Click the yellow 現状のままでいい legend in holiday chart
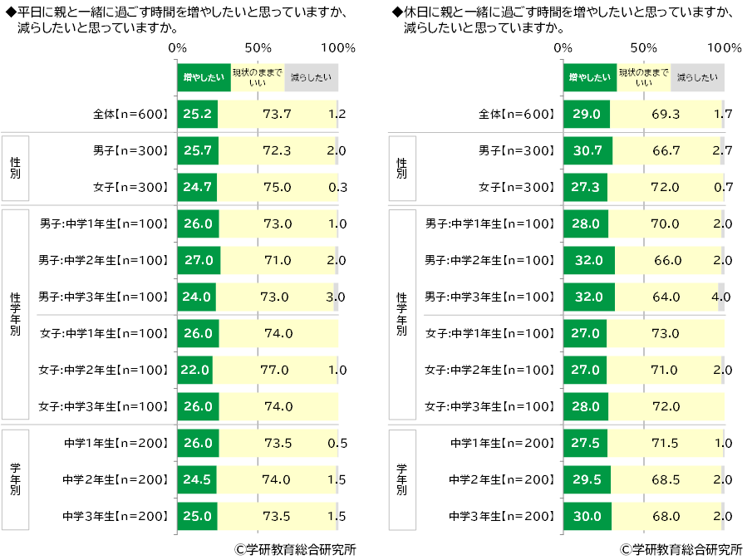The height and width of the screenshot is (560, 752). [x=643, y=77]
